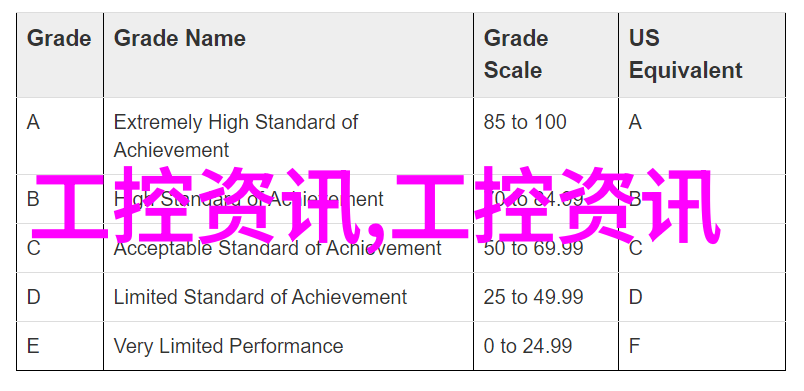804x391 pixels.
Task: Click Limited Standard of Achievement cell
Action: click(288, 297)
